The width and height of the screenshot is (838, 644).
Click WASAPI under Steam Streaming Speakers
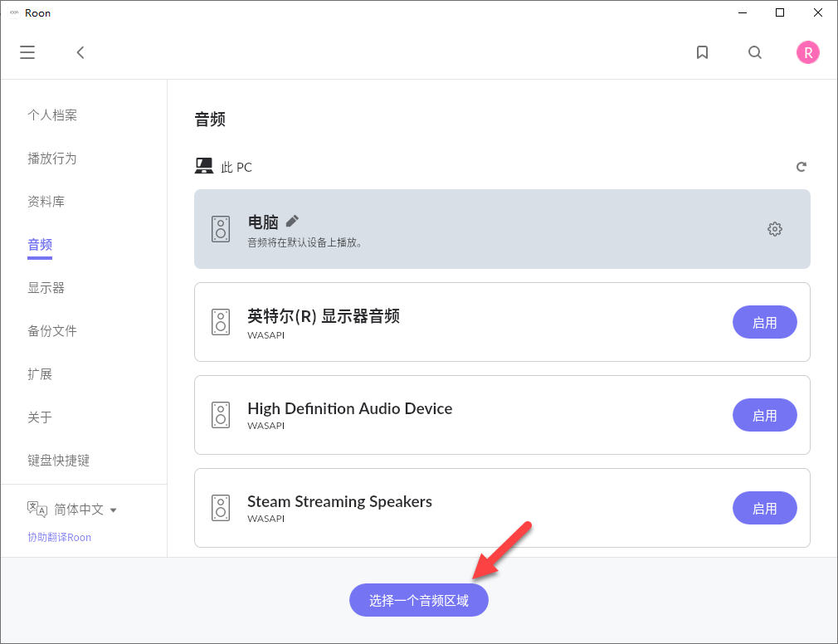[266, 519]
